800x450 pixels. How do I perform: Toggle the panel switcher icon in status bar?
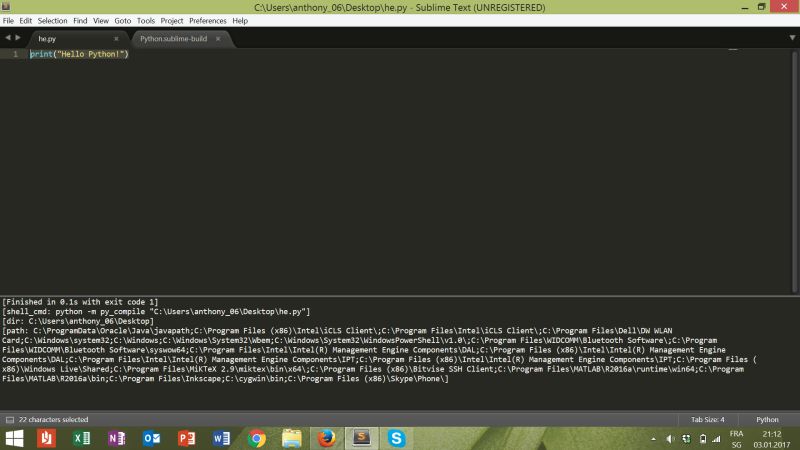[x=10, y=420]
